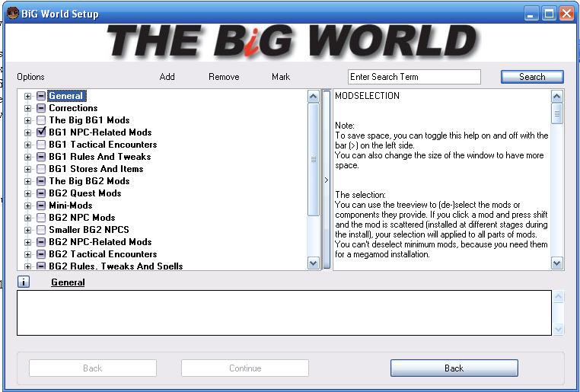Viewport: 580px width, 392px height.
Task: Open the Mark menu
Action: click(281, 77)
